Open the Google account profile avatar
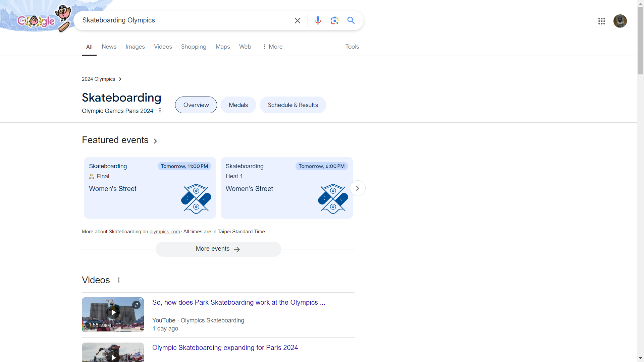 [620, 21]
